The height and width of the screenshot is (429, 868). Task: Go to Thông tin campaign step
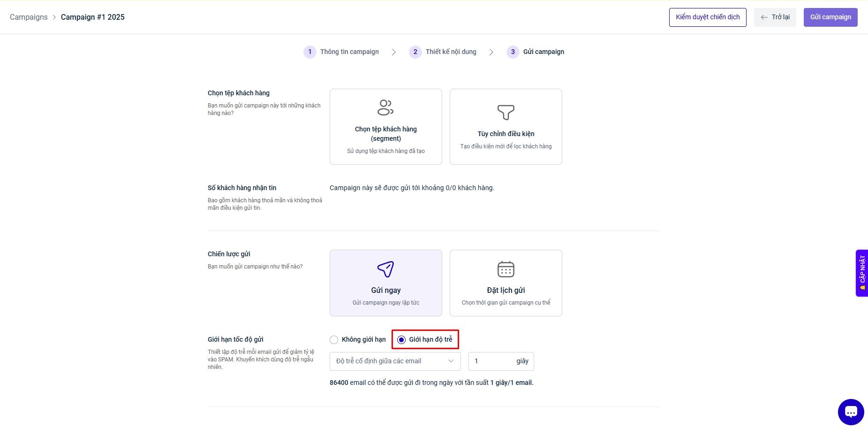(x=349, y=52)
